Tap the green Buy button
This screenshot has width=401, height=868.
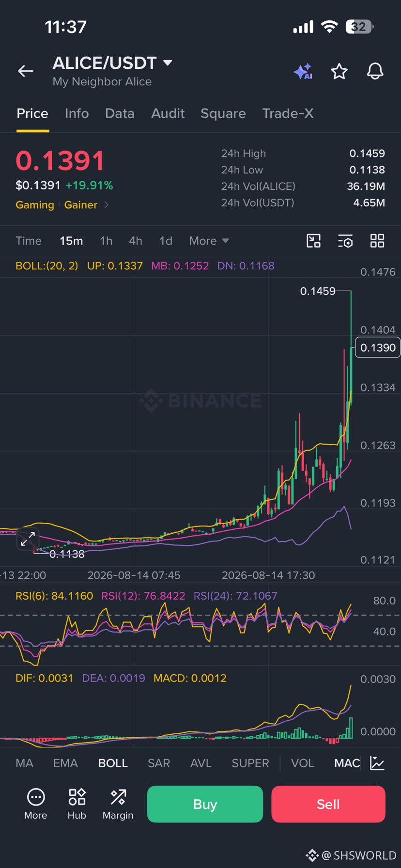[205, 804]
